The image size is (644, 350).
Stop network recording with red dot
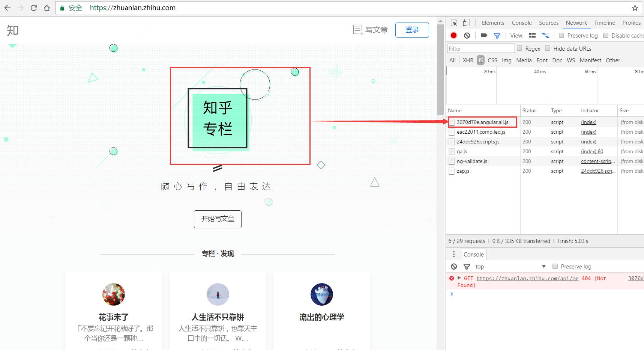453,35
